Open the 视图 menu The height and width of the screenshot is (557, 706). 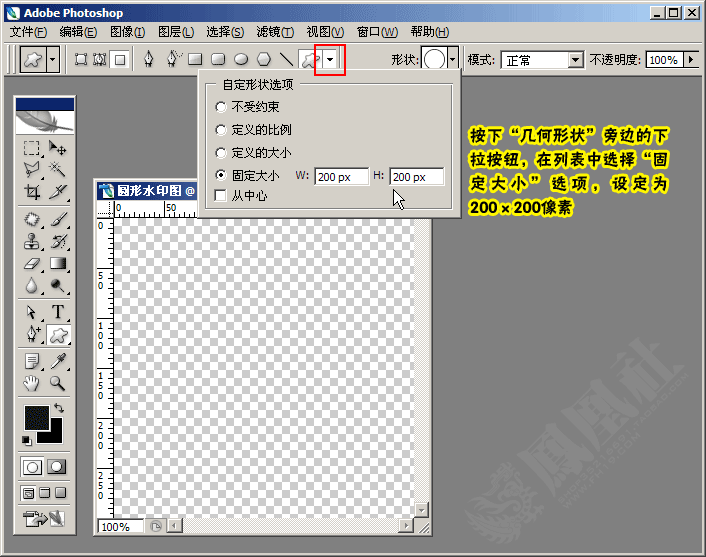click(325, 32)
